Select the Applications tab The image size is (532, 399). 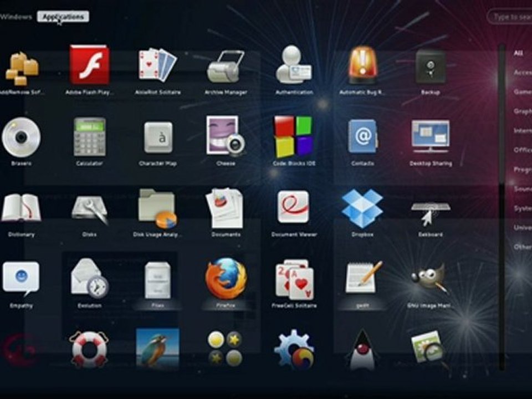click(x=63, y=17)
